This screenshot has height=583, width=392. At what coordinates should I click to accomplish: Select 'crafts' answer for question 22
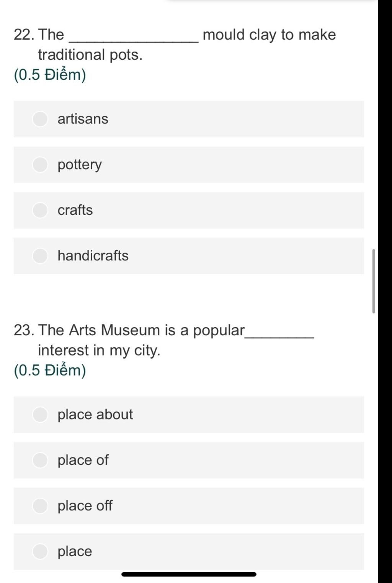pyautogui.click(x=40, y=210)
